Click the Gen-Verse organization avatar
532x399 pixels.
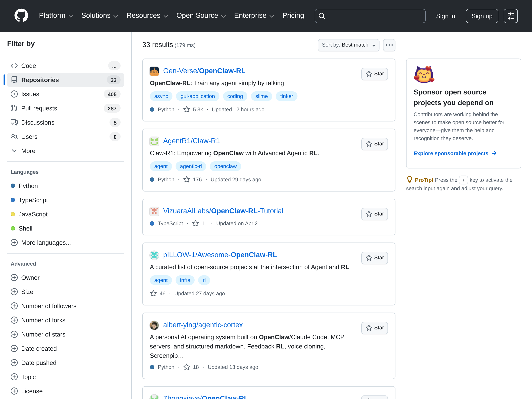[154, 71]
